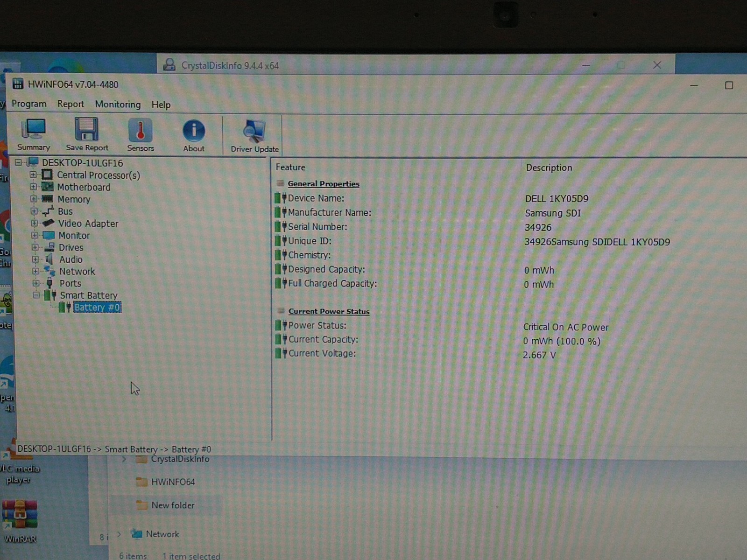Open the Report menu
The width and height of the screenshot is (747, 560).
click(x=70, y=104)
